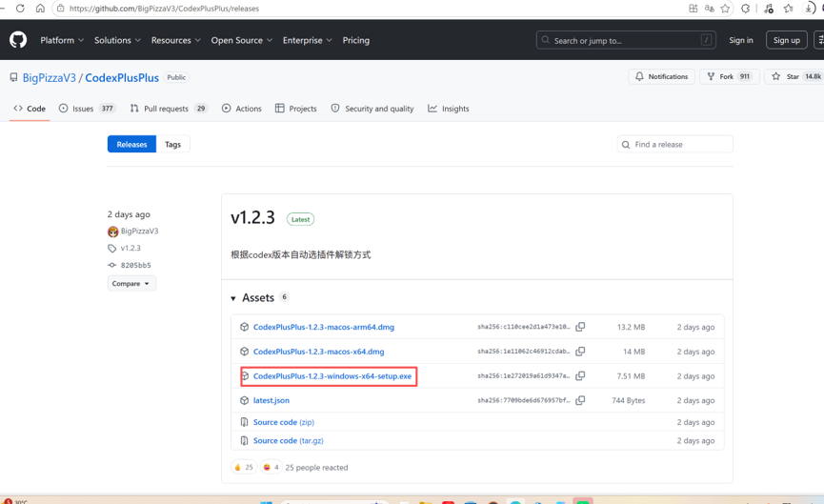Click the thumbs-up reaction with 25

tap(244, 467)
